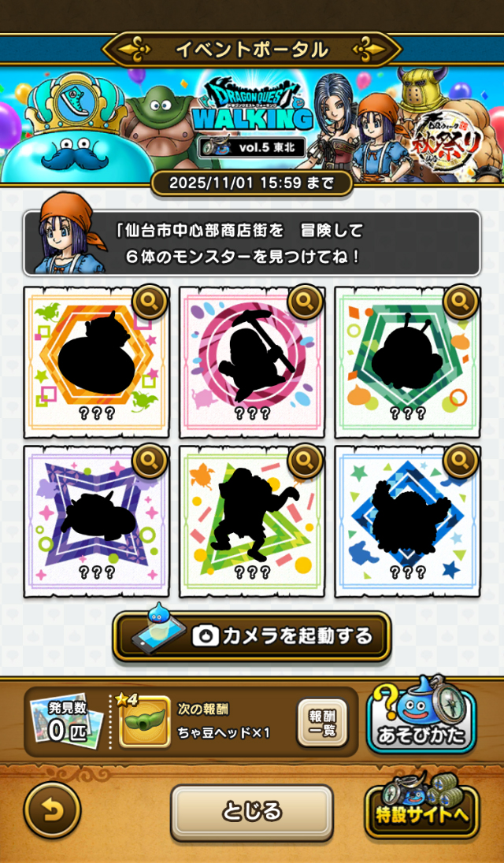The height and width of the screenshot is (863, 504).
Task: Go to 特設サイトへ special site
Action: pyautogui.click(x=421, y=807)
